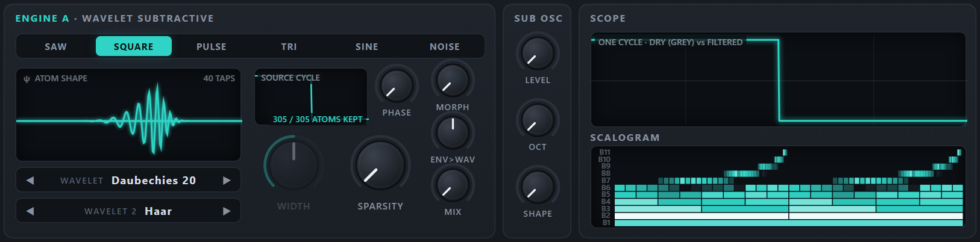Screen dimensions: 980x242
Task: Click the scalogram heatmap display
Action: [x=779, y=187]
